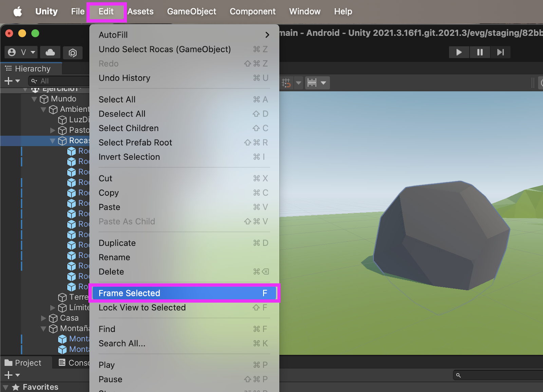Viewport: 543px width, 392px height.
Task: Open the Component menu
Action: point(253,12)
